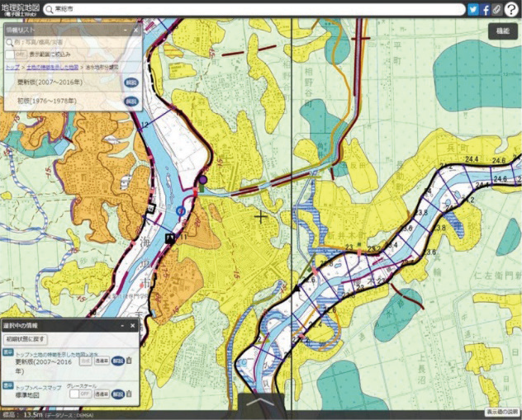Remove the 標準地図 base layer via trash icon
Screen dimensions: 522x420
tap(129, 394)
